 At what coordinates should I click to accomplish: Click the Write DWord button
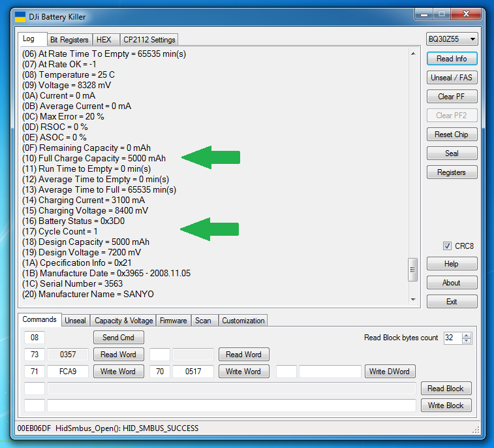390,372
